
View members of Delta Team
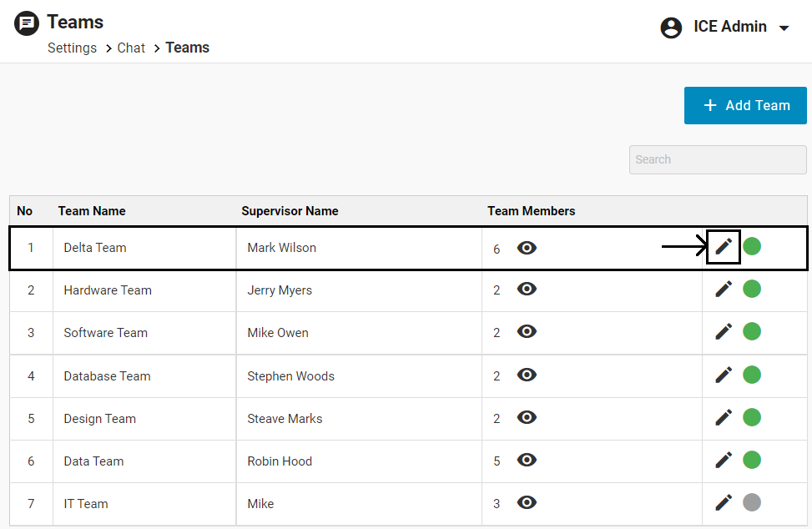coord(527,248)
